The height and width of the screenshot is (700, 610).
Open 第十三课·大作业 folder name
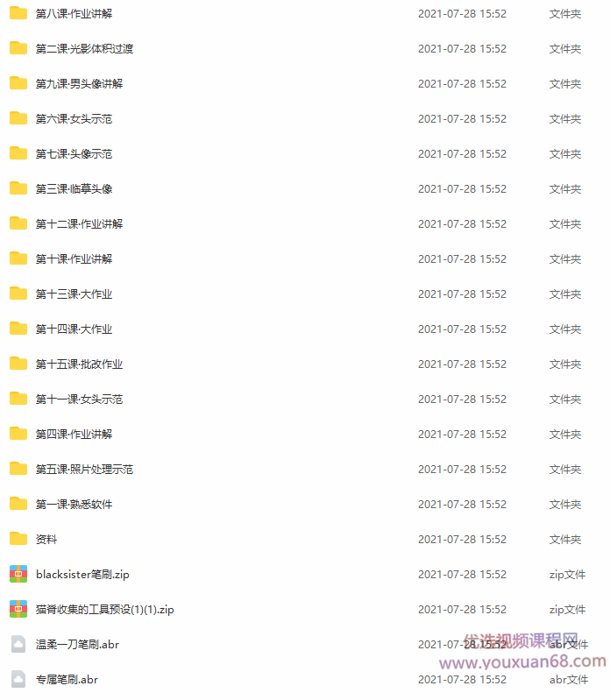tap(74, 293)
